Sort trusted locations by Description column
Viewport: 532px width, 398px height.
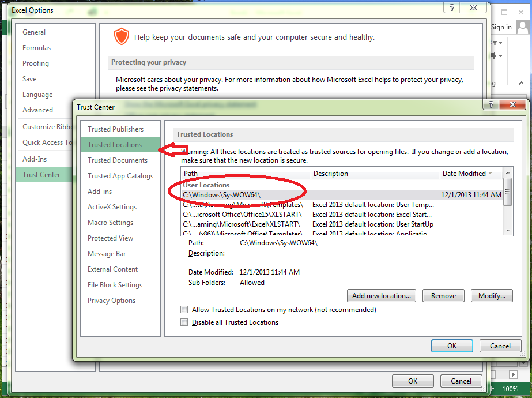pyautogui.click(x=375, y=174)
